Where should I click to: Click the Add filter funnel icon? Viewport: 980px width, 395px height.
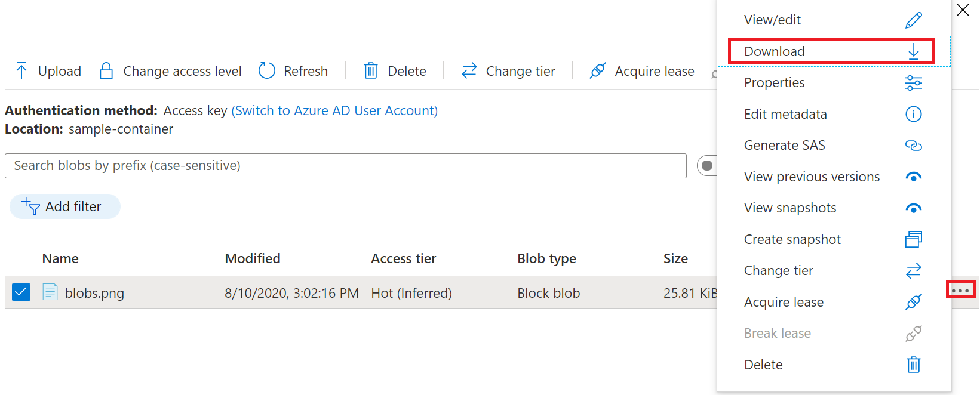click(x=31, y=206)
